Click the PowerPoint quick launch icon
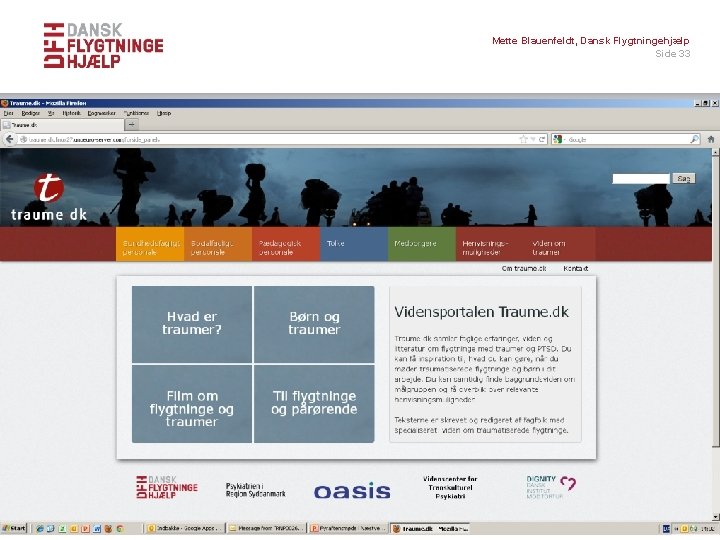 tap(85, 529)
